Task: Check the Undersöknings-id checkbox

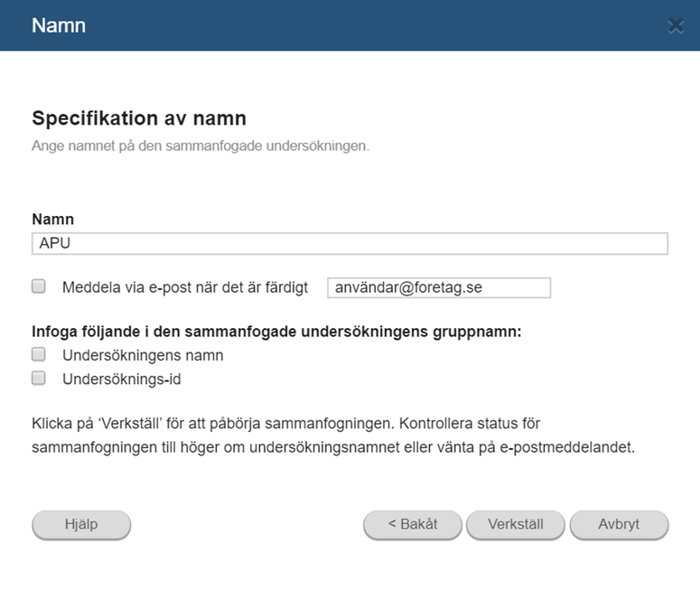Action: (x=39, y=378)
